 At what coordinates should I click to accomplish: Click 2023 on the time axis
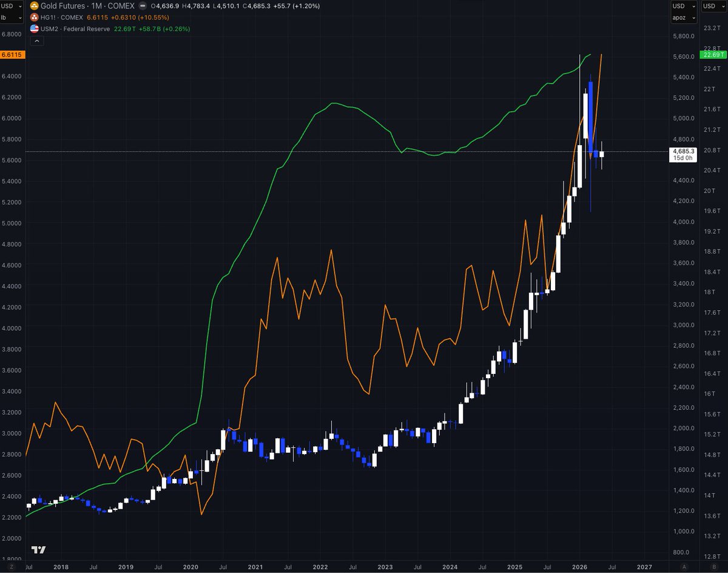(x=385, y=566)
